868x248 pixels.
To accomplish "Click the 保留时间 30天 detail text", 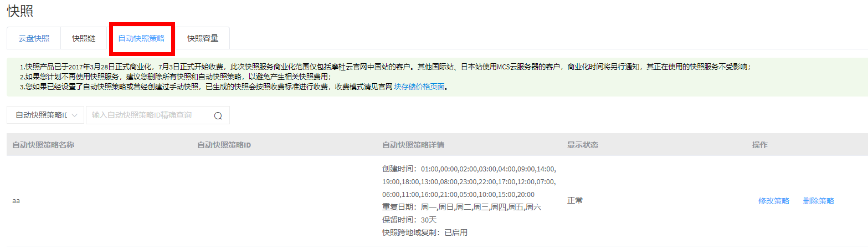I will pyautogui.click(x=409, y=220).
